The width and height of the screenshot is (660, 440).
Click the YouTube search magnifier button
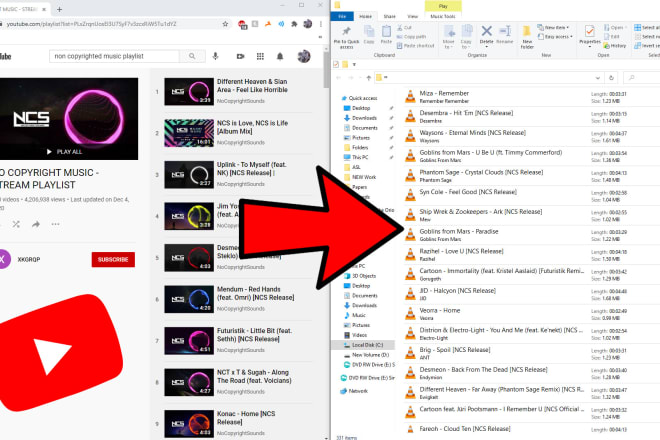coord(192,56)
